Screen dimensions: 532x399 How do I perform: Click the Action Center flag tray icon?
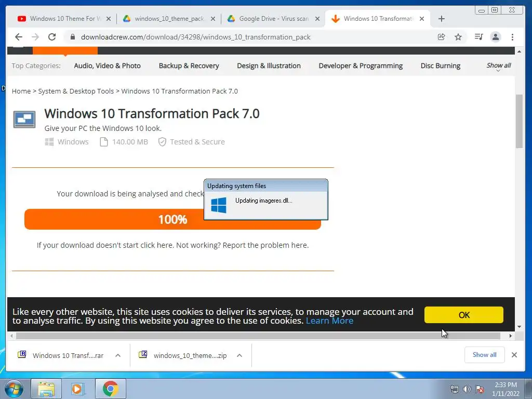click(x=480, y=389)
